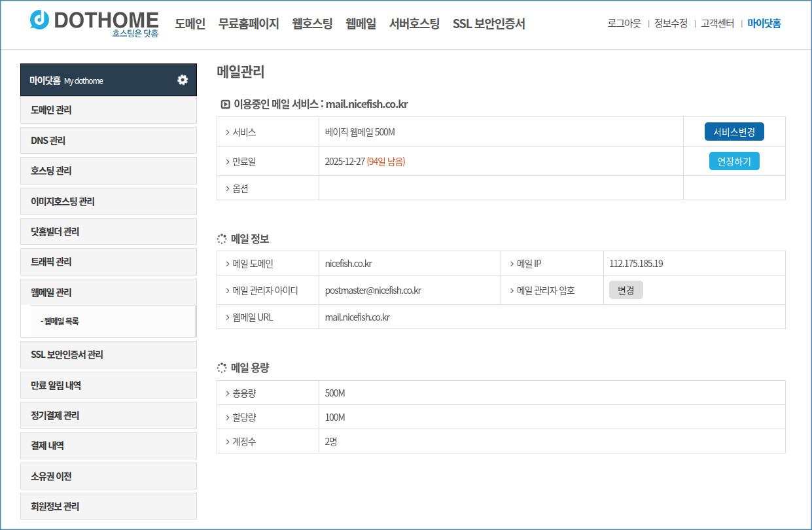The width and height of the screenshot is (812, 530).
Task: Select SSL 보안인증서 top menu
Action: (488, 24)
